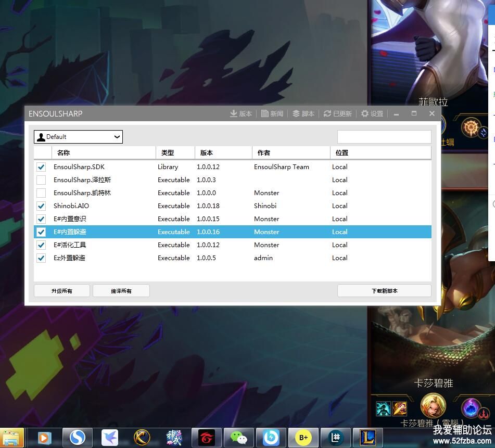Screen dimensions: 495x448
Task: Click the script search input field
Action: (384, 137)
